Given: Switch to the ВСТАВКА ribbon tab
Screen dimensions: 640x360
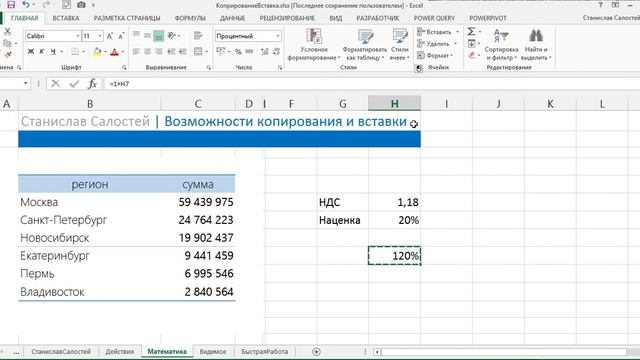Looking at the screenshot, I should pos(66,18).
